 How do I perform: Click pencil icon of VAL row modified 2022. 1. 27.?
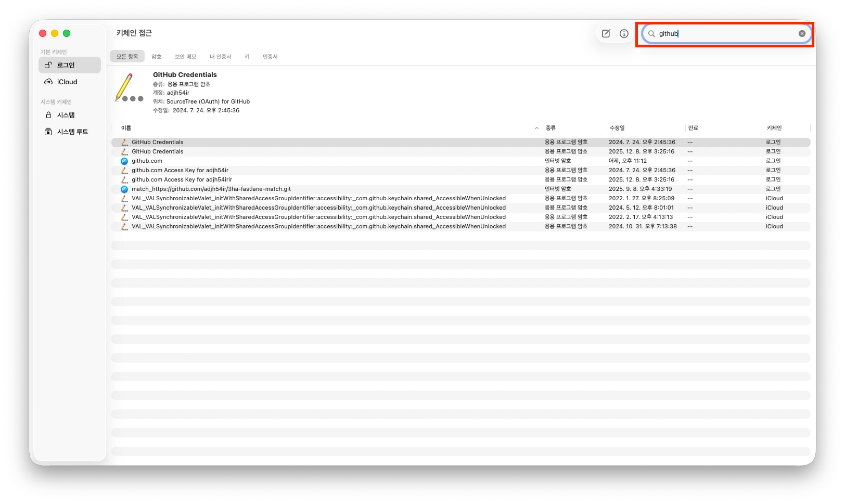coord(124,198)
